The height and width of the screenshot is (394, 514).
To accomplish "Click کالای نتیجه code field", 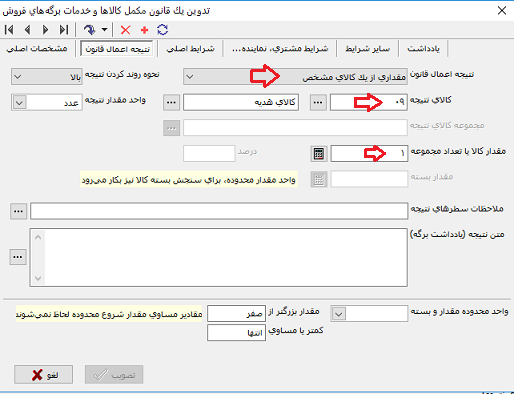I will point(369,102).
